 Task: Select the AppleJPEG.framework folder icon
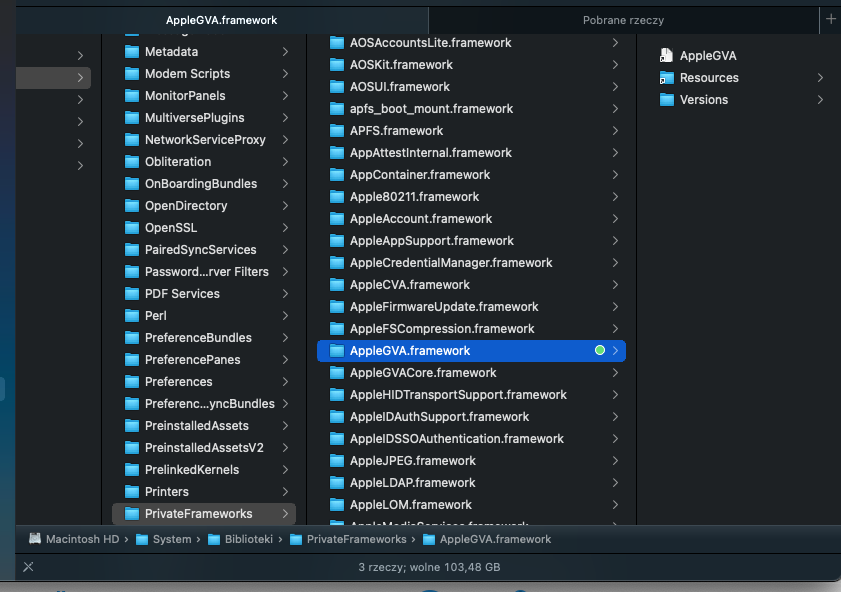(337, 461)
